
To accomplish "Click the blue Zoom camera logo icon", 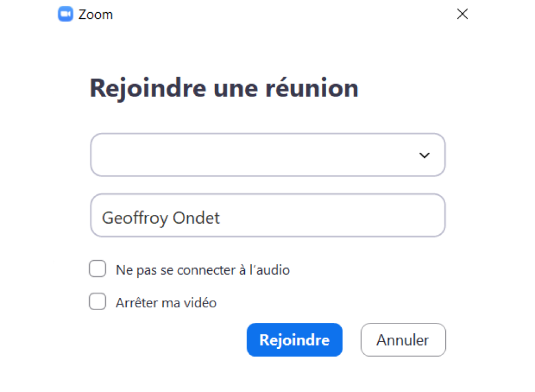I will (x=65, y=14).
